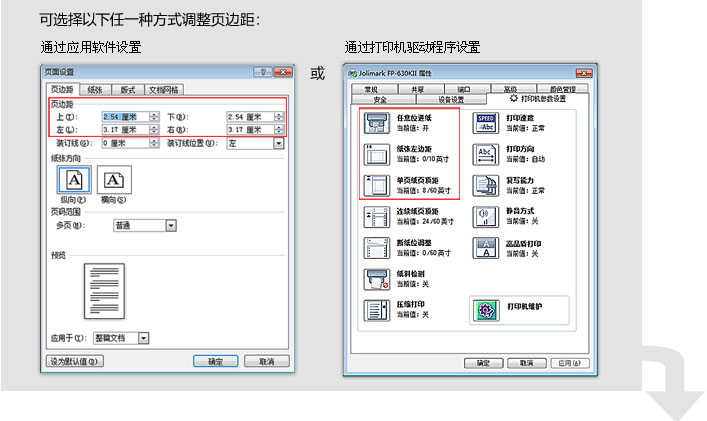Click 设为默认值 button

coord(71,361)
